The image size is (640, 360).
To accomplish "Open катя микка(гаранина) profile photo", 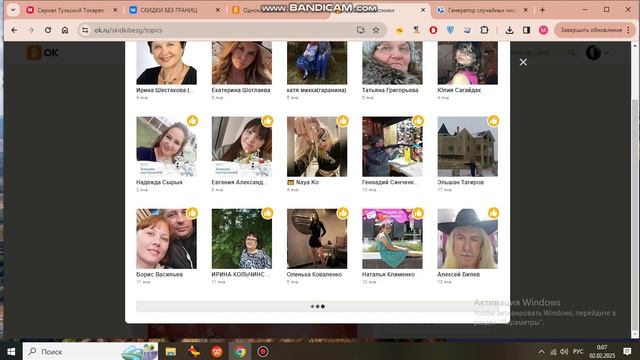I will pos(317,63).
